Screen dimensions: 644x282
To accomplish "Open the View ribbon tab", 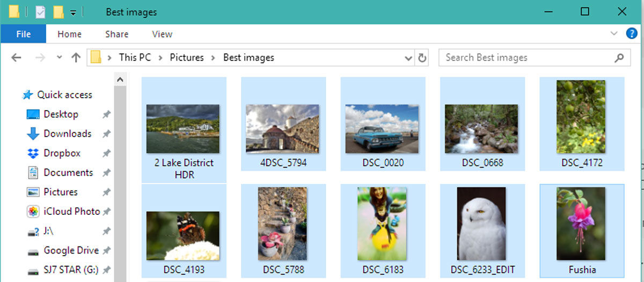I will [162, 34].
